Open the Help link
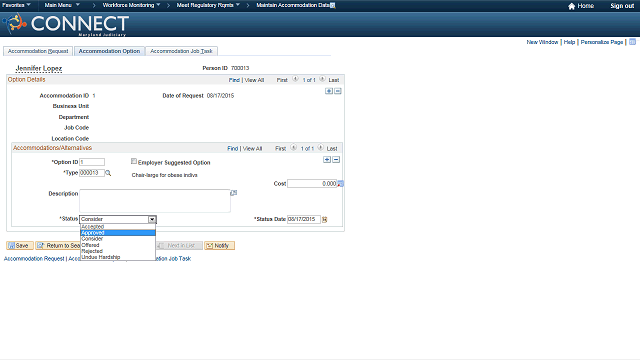 (569, 42)
